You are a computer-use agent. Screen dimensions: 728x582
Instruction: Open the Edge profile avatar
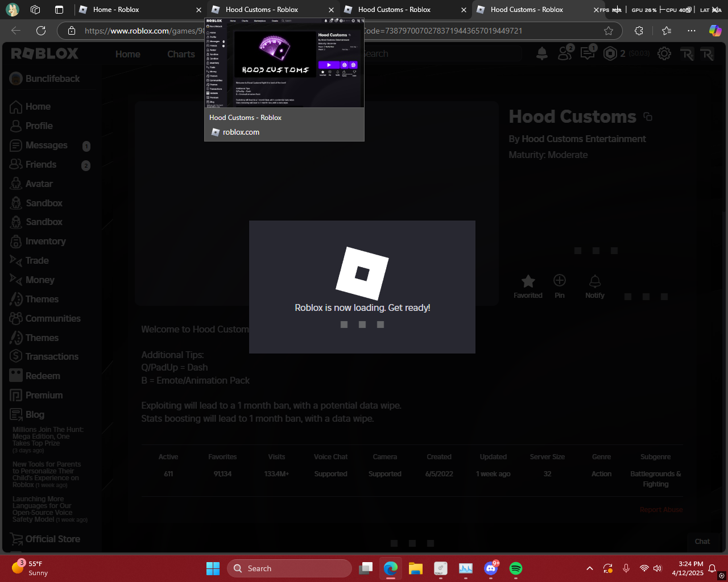point(13,9)
